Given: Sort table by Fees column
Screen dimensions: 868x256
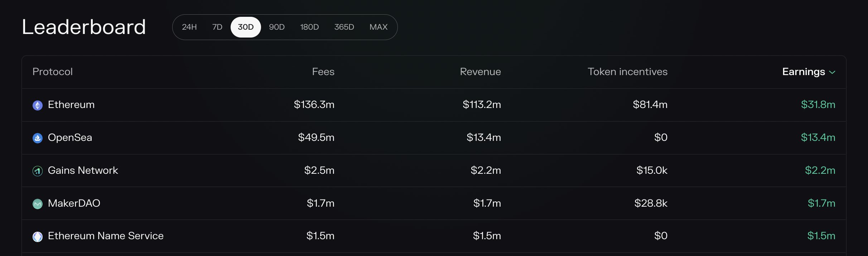Looking at the screenshot, I should tap(323, 72).
